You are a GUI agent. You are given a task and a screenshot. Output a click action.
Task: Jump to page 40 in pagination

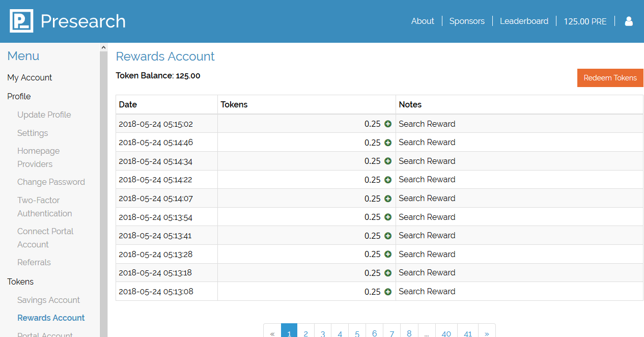(x=446, y=333)
